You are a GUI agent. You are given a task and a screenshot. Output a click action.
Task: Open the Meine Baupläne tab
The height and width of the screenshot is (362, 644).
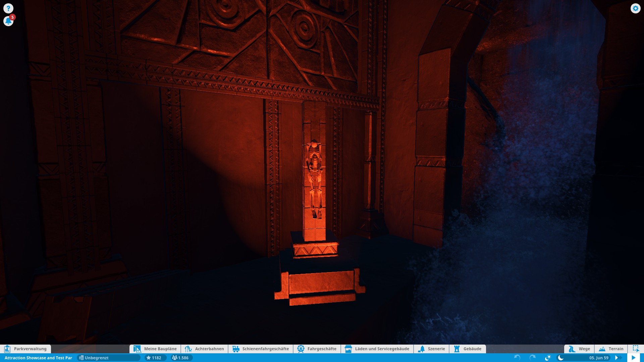(155, 349)
